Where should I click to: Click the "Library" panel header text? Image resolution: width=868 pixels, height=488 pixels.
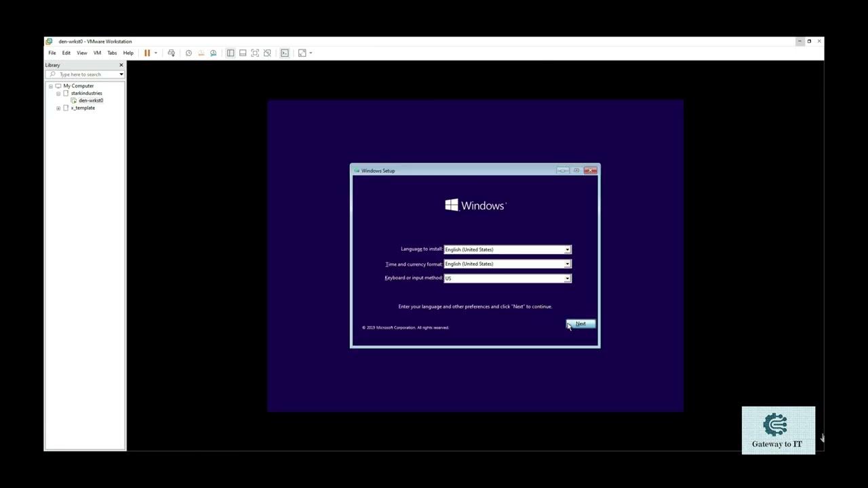point(53,65)
